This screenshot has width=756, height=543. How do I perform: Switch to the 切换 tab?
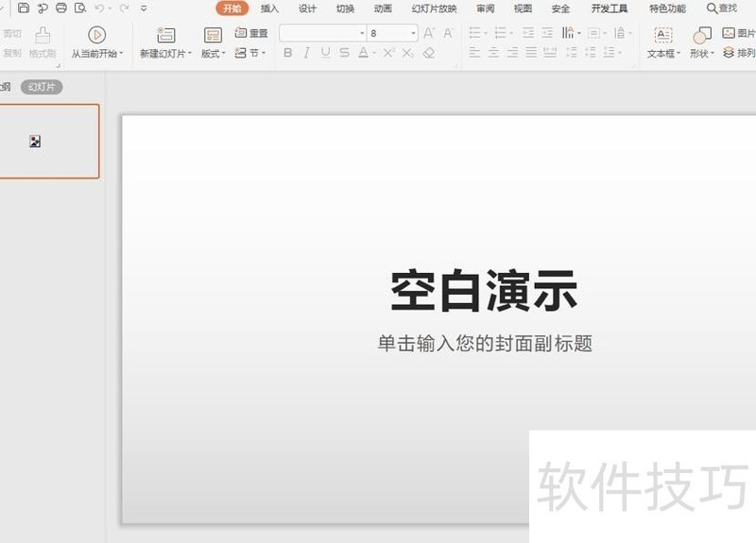[345, 8]
